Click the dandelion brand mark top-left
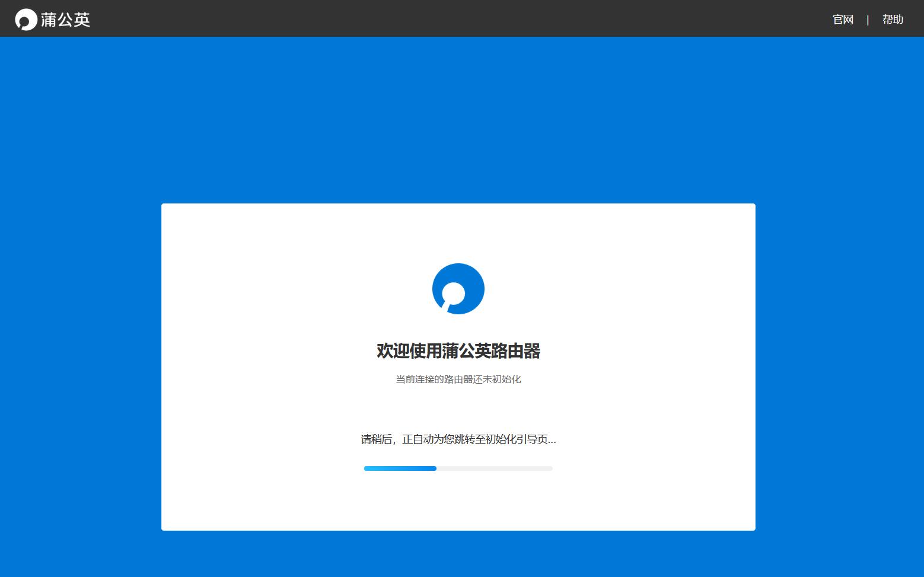Image resolution: width=924 pixels, height=577 pixels. [x=25, y=18]
